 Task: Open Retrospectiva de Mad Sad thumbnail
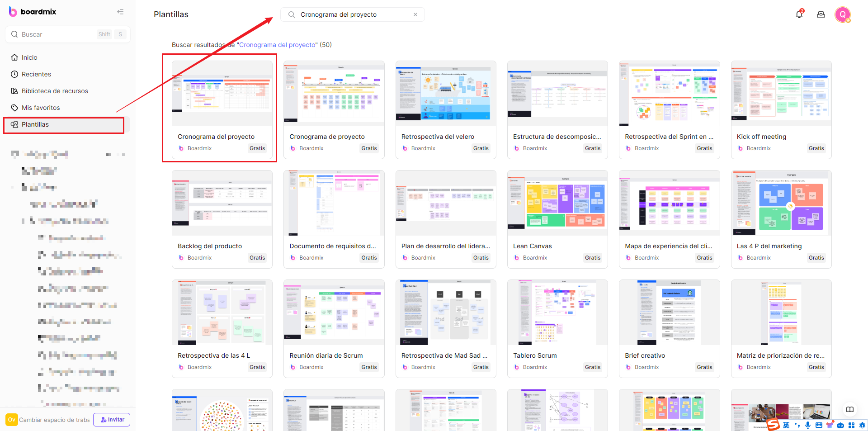(x=446, y=313)
